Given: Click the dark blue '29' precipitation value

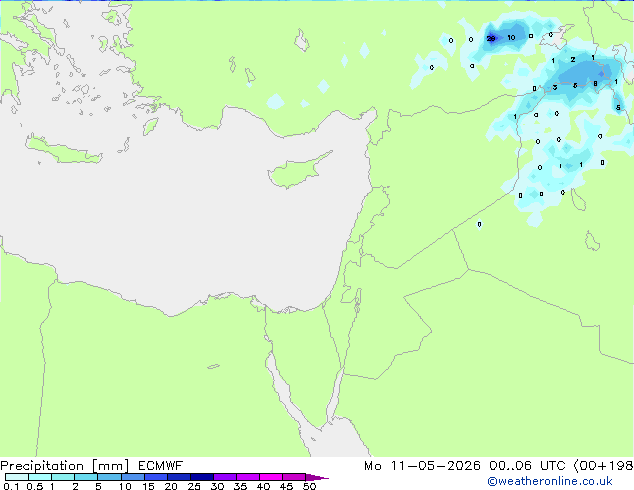Looking at the screenshot, I should click(491, 39).
